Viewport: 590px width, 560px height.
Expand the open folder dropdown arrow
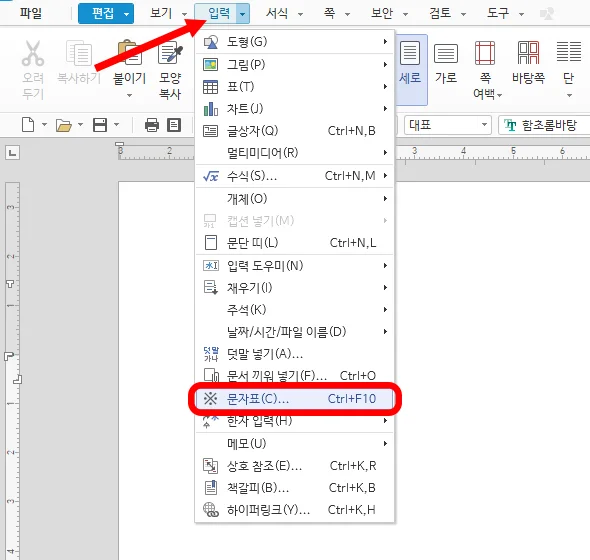coord(81,125)
